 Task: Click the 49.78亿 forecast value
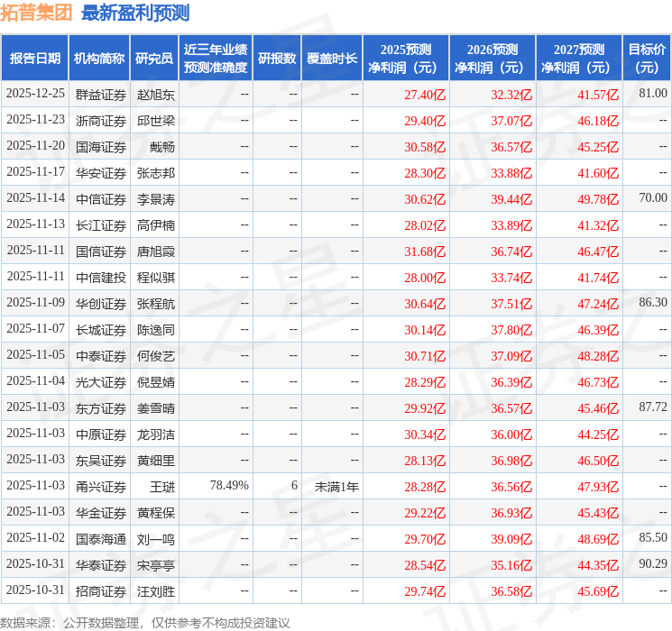click(x=598, y=199)
